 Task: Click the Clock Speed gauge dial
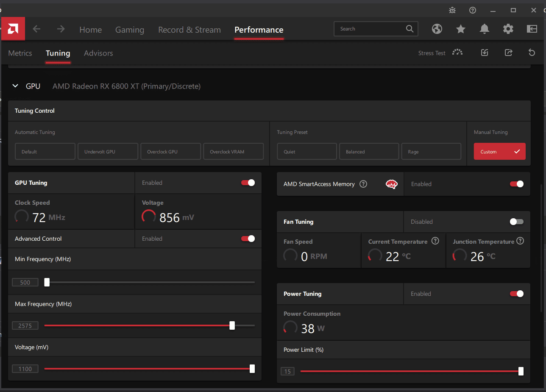click(x=22, y=217)
